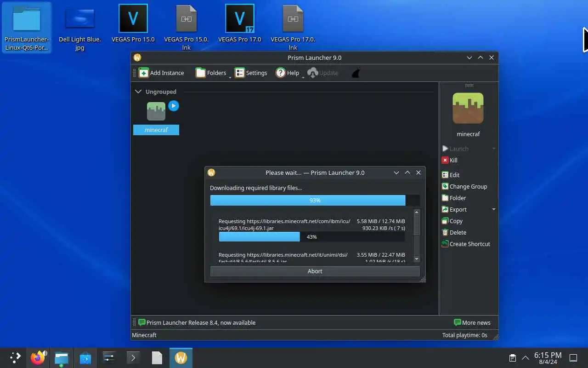Click Create Shortcut in the sidebar
Image resolution: width=588 pixels, height=368 pixels.
pyautogui.click(x=466, y=244)
